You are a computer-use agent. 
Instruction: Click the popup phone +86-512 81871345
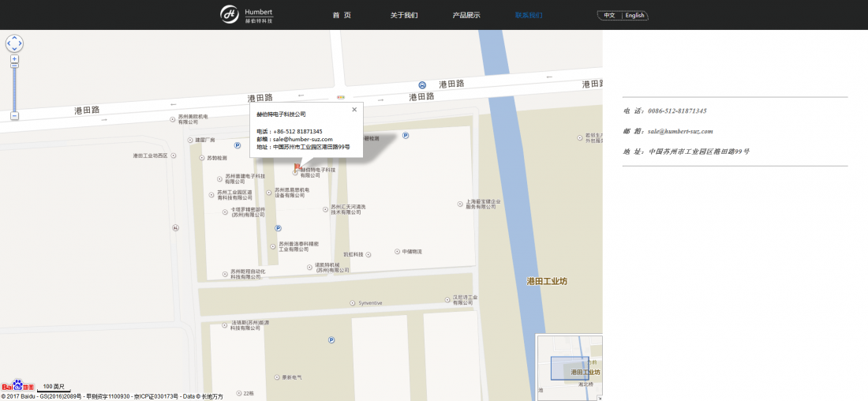(297, 131)
